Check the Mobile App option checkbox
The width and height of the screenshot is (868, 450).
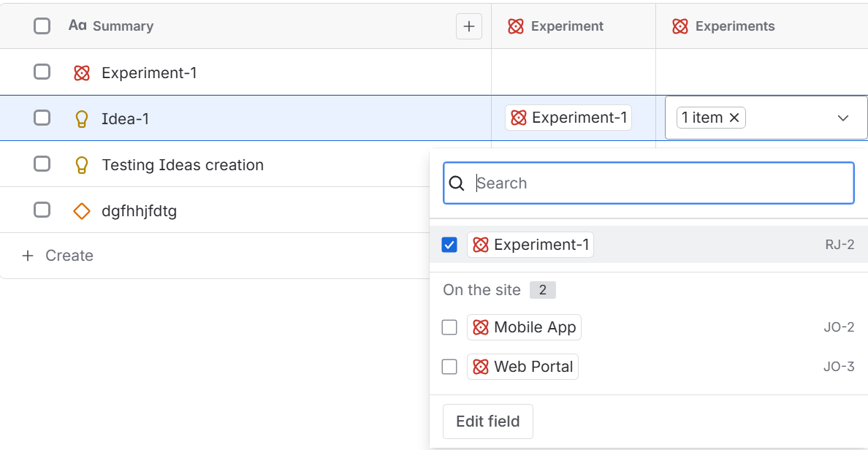point(449,327)
